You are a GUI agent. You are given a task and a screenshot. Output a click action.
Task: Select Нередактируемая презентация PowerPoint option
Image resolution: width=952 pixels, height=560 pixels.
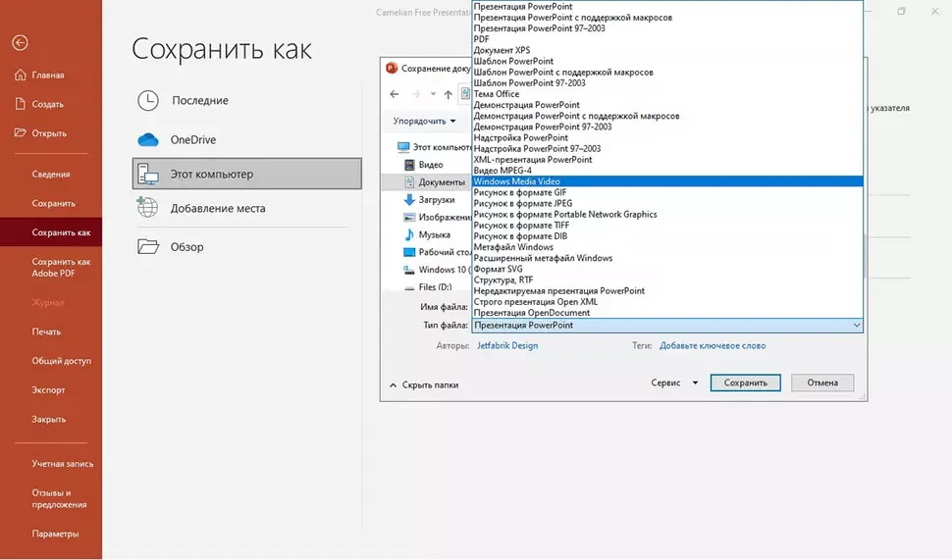point(667,290)
